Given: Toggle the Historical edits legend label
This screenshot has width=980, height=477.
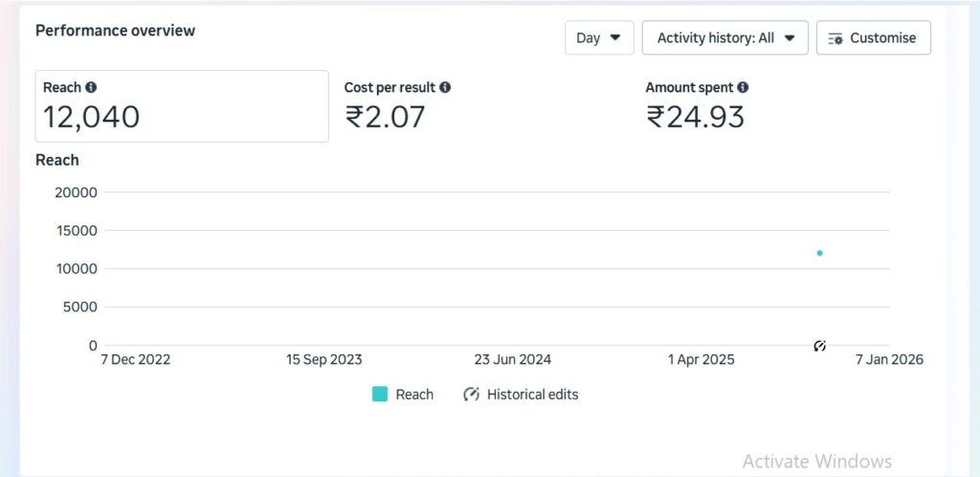Looking at the screenshot, I should [x=532, y=394].
